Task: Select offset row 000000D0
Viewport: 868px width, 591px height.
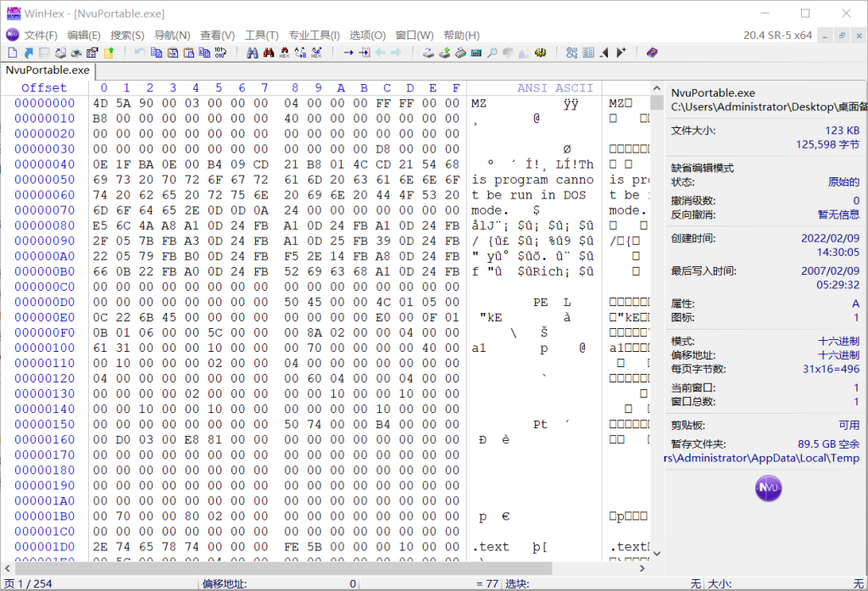Action: [44, 302]
